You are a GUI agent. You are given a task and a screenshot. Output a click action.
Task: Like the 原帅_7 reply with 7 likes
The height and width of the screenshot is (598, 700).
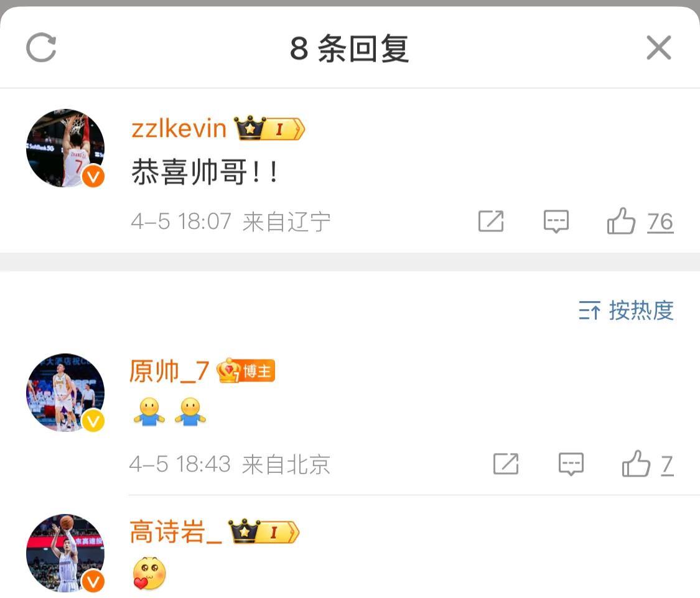point(647,464)
